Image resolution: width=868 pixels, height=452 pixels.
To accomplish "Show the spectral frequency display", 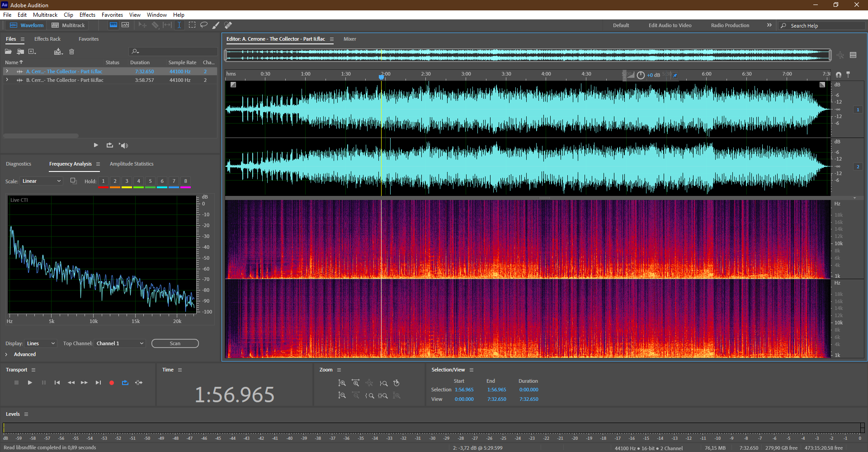I will (x=113, y=25).
